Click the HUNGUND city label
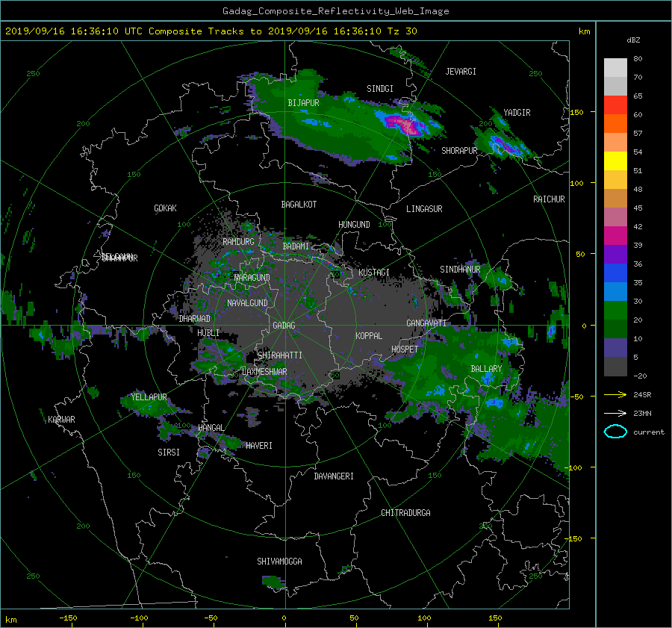672x628 pixels. 354,225
